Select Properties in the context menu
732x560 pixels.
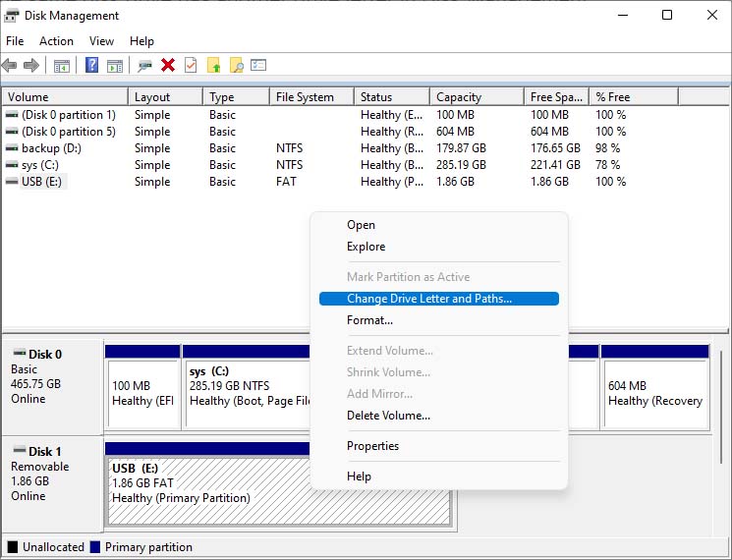(372, 446)
